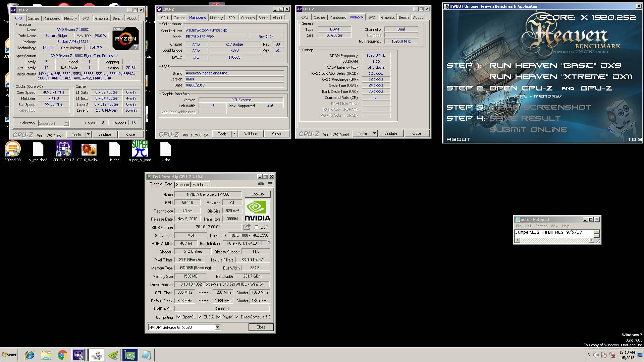Click Run Heaven "Basic" DX9

[555, 66]
